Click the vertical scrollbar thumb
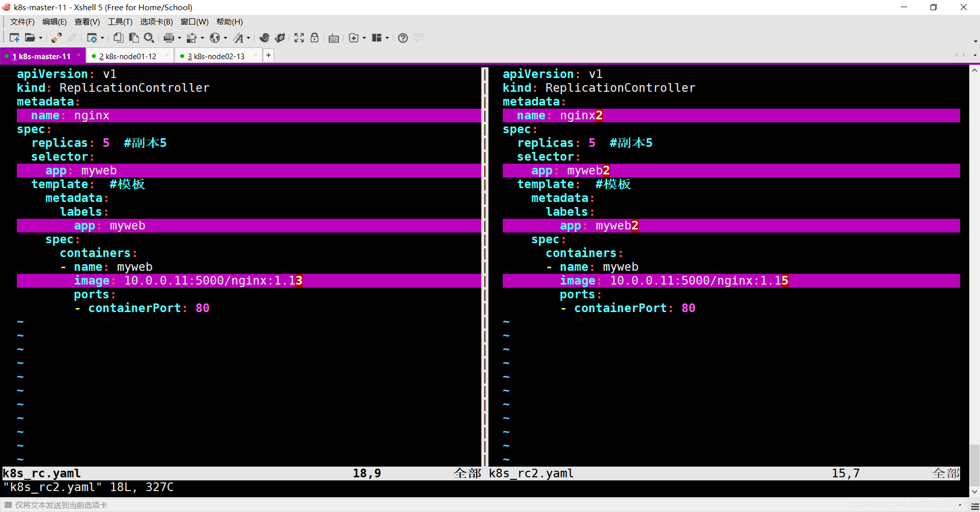 pyautogui.click(x=974, y=466)
